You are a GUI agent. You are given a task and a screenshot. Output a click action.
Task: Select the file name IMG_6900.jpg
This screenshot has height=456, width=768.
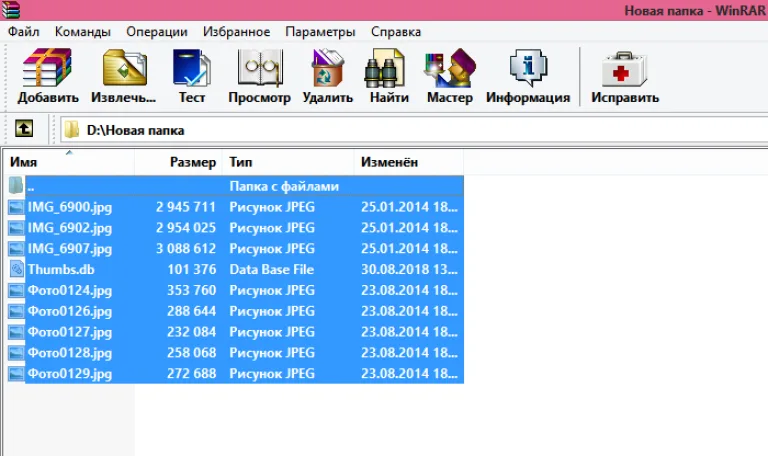pyautogui.click(x=70, y=207)
